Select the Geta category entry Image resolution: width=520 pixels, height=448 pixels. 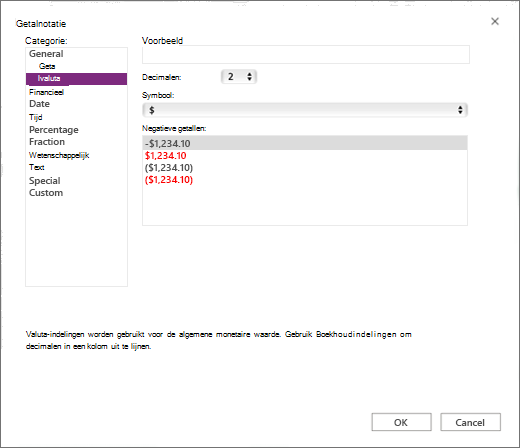tap(47, 66)
